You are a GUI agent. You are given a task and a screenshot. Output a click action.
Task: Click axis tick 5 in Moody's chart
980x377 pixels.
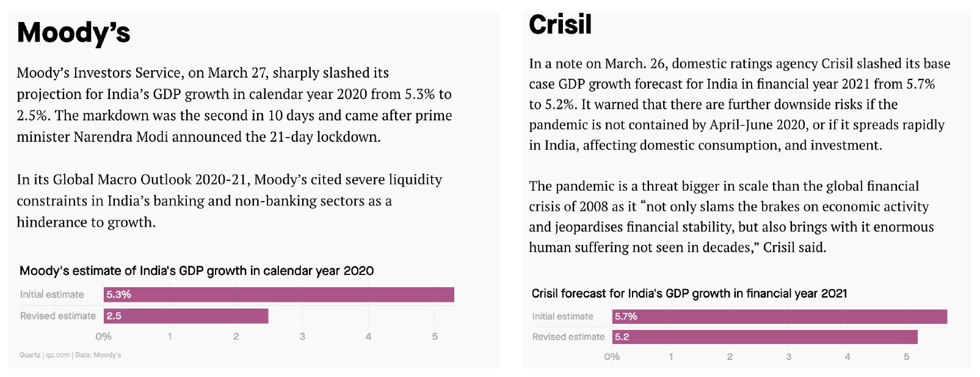(x=435, y=337)
